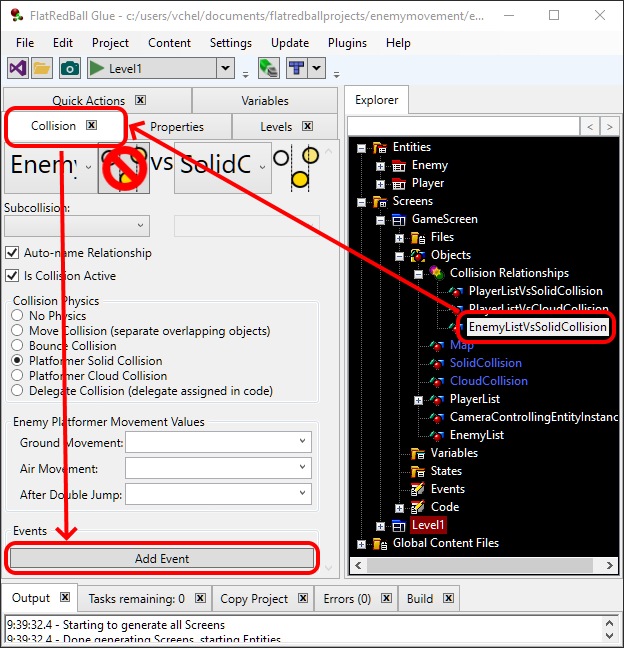
Task: Click the Explorer search input field
Action: pyautogui.click(x=462, y=126)
